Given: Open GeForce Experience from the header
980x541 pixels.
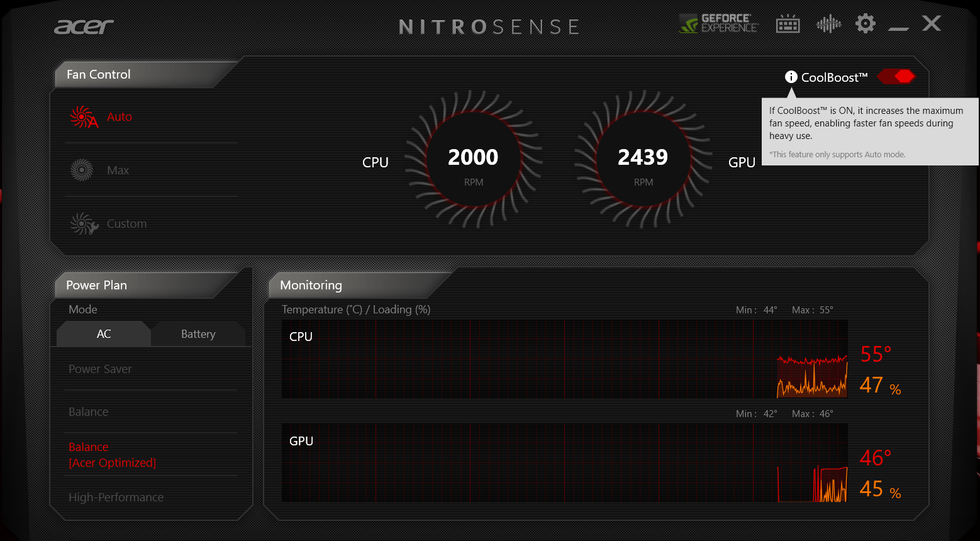Looking at the screenshot, I should pyautogui.click(x=719, y=24).
